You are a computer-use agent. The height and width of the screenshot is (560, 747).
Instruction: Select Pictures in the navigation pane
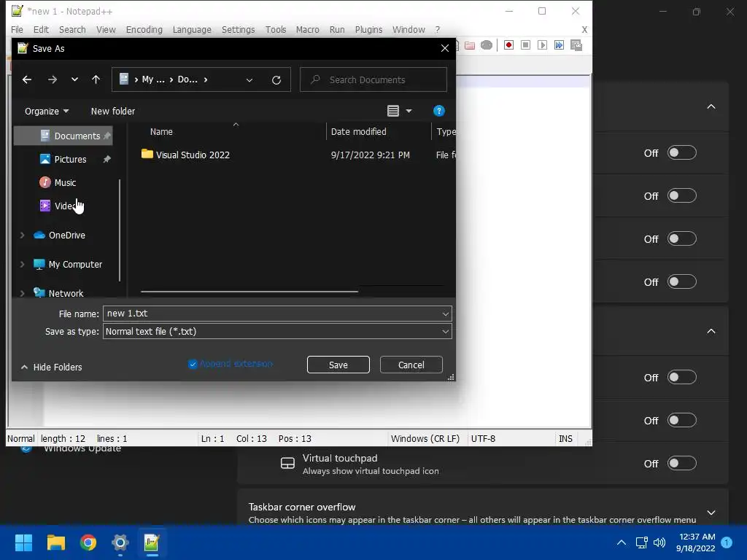(x=70, y=159)
